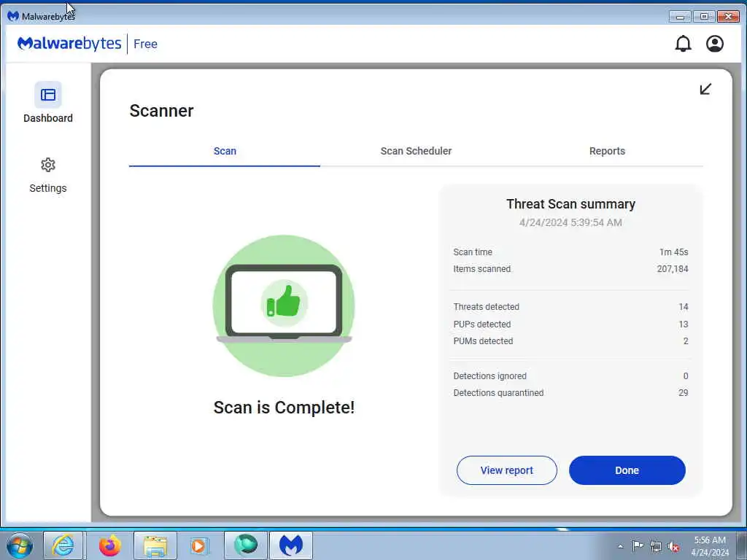Select Malwarebytes taskbar icon
The image size is (747, 560).
click(x=291, y=545)
